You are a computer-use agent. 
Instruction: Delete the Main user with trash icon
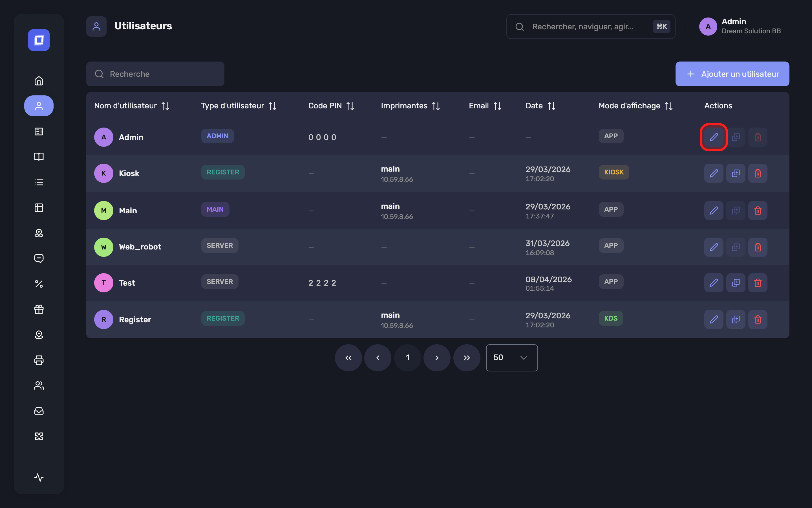[757, 210]
